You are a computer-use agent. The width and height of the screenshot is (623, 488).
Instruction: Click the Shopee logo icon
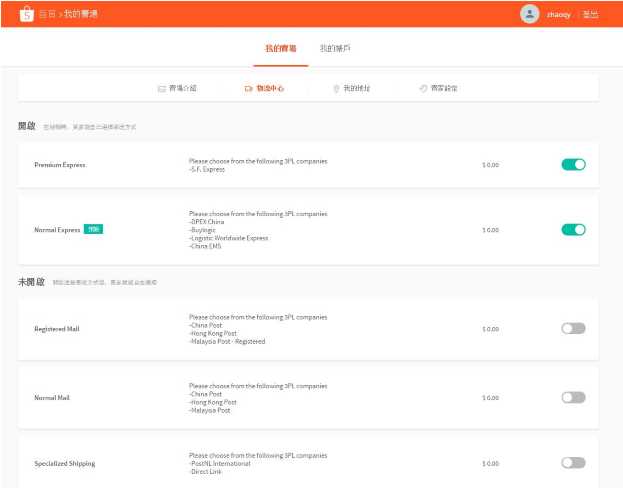26,14
